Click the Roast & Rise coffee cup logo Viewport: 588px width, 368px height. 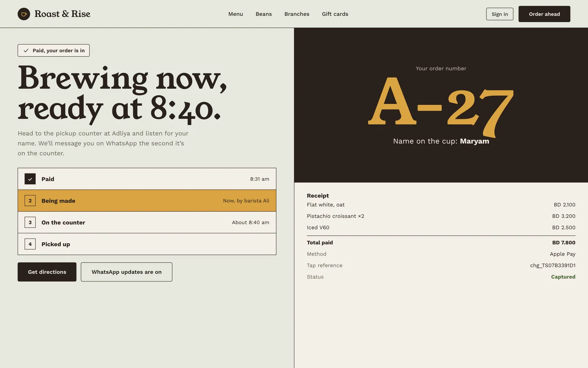(24, 14)
